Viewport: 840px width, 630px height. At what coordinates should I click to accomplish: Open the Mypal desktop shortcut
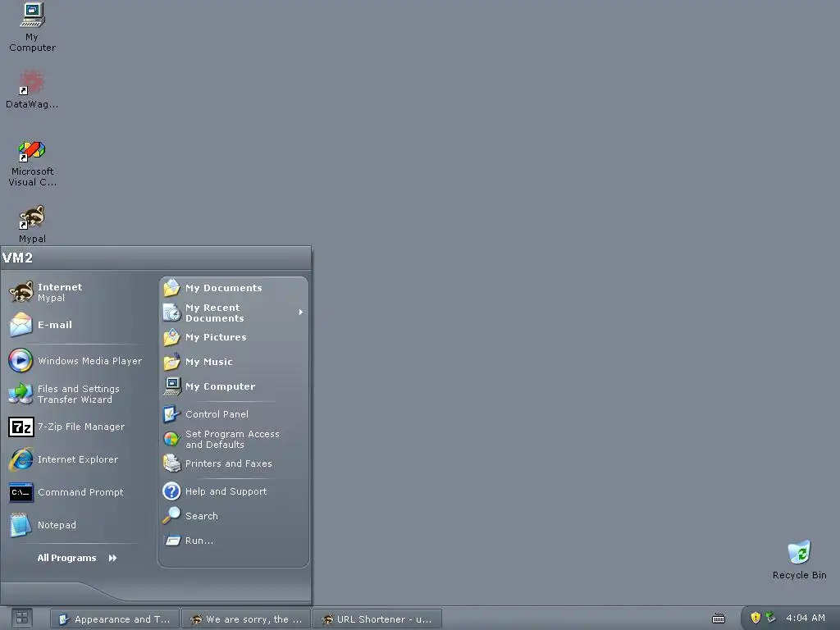(32, 224)
